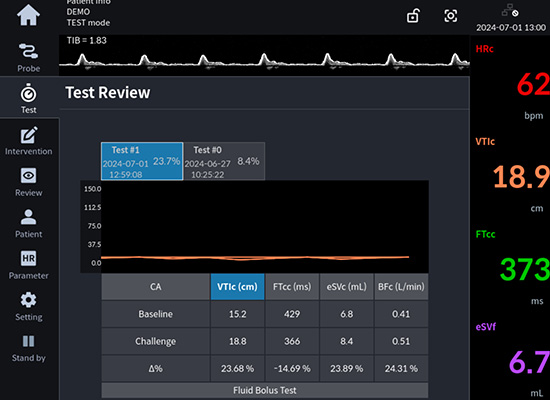The width and height of the screenshot is (550, 400).
Task: Capture screenshot with the focus-frame icon
Action: pos(451,16)
